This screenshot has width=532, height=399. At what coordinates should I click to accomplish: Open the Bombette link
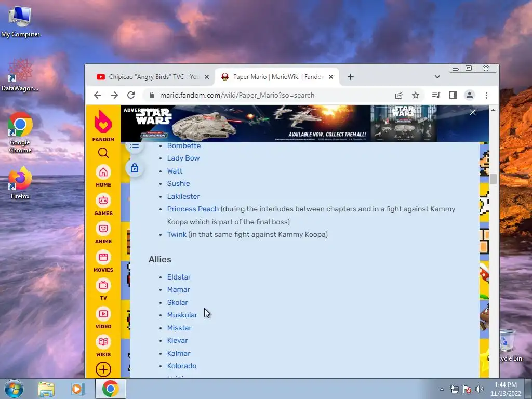click(x=183, y=145)
